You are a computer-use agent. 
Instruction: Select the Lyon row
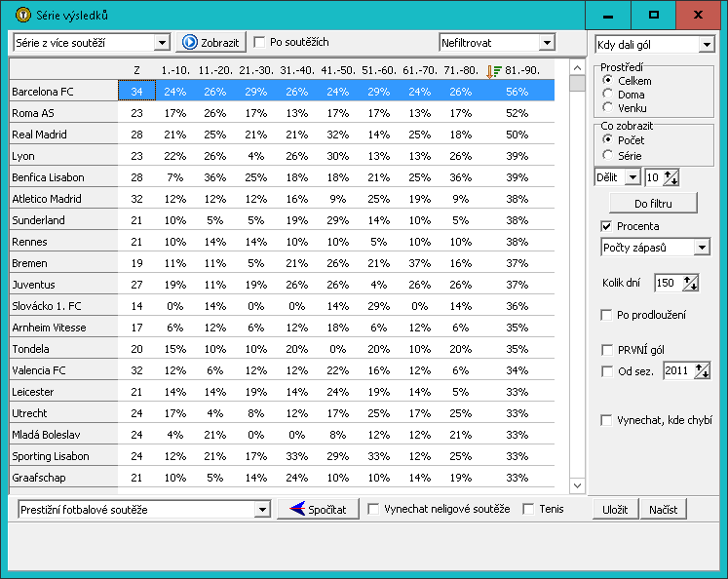tap(282, 156)
